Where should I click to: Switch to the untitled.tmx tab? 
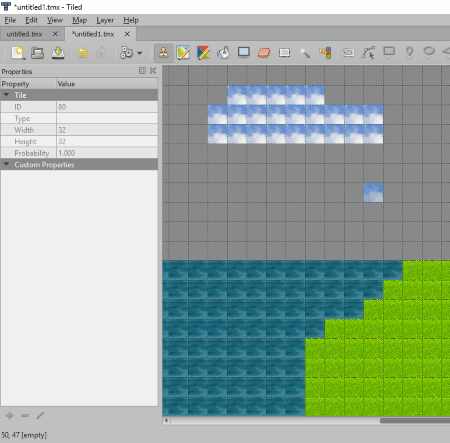[24, 34]
